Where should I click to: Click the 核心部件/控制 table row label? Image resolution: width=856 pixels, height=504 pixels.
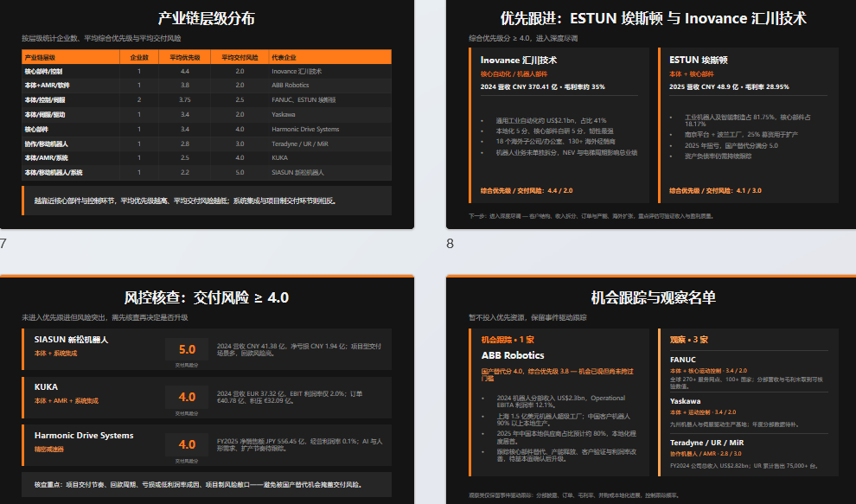click(x=44, y=71)
